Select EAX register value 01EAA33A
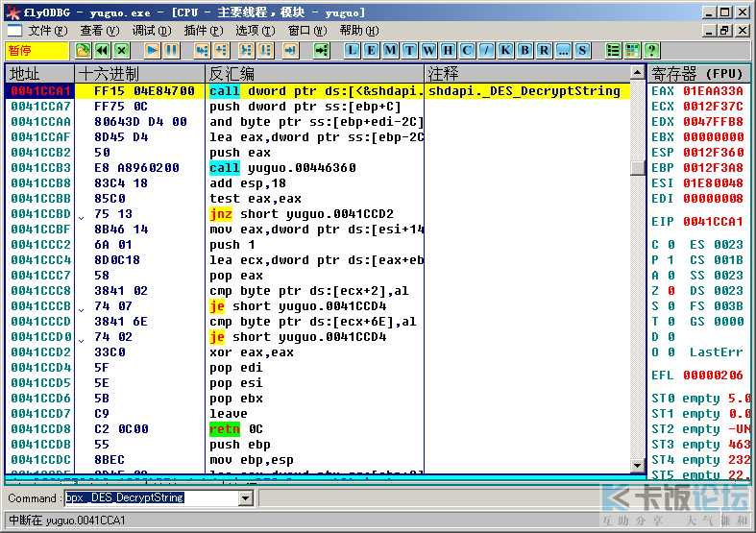The height and width of the screenshot is (533, 756). (713, 91)
